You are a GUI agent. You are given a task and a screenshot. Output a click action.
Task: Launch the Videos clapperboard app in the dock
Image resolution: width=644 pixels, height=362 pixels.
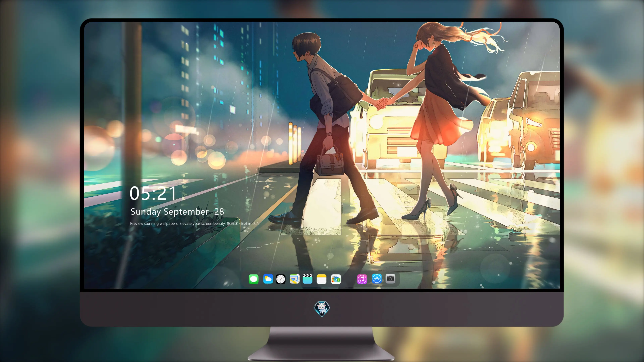pos(308,279)
